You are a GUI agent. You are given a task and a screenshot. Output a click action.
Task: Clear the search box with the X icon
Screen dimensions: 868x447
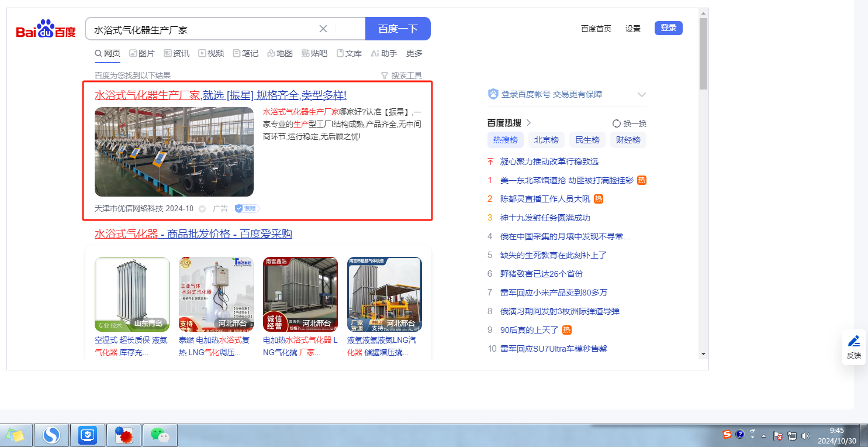point(323,29)
